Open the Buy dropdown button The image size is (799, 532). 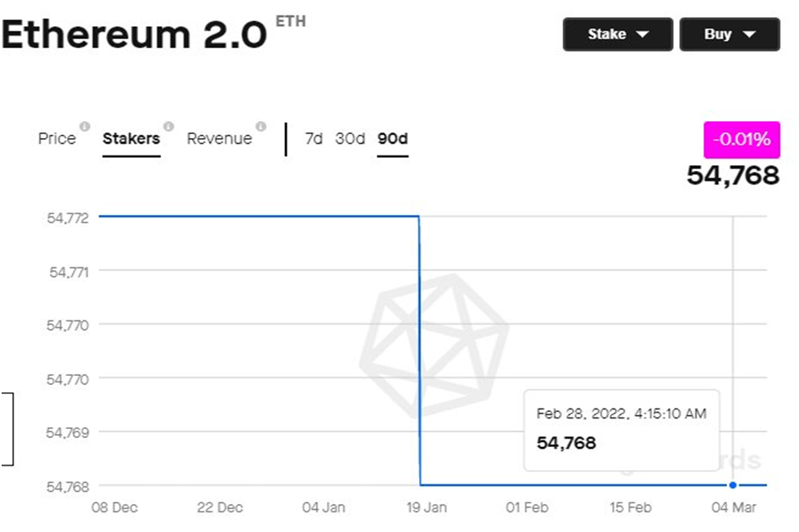730,34
